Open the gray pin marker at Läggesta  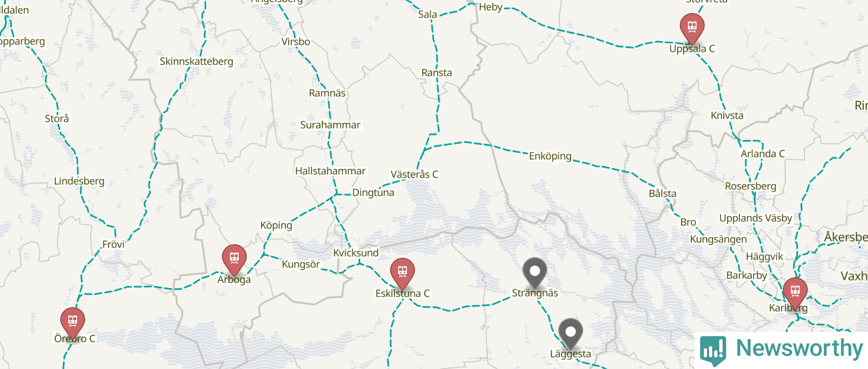pyautogui.click(x=571, y=332)
